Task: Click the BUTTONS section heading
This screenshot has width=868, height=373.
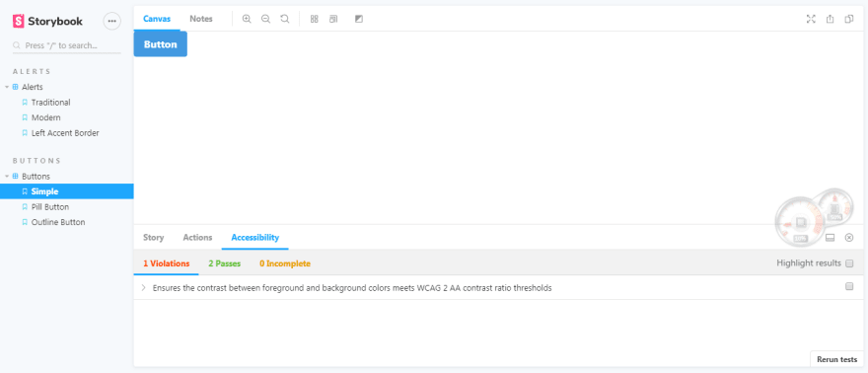Action: (36, 161)
